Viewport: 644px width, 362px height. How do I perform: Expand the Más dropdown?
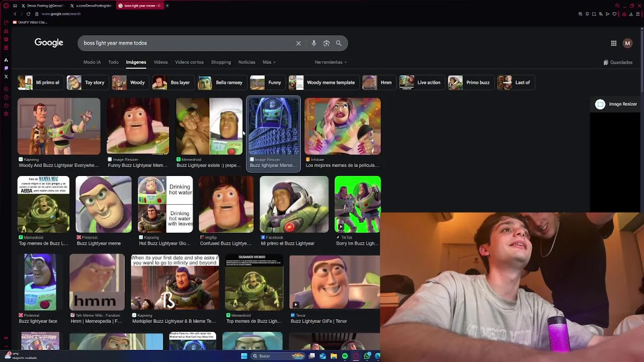(x=269, y=62)
